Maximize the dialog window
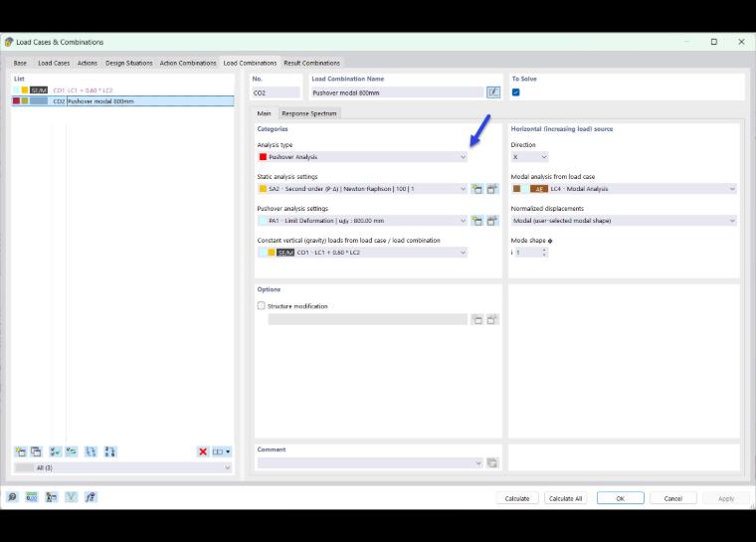756x542 pixels. [x=714, y=42]
